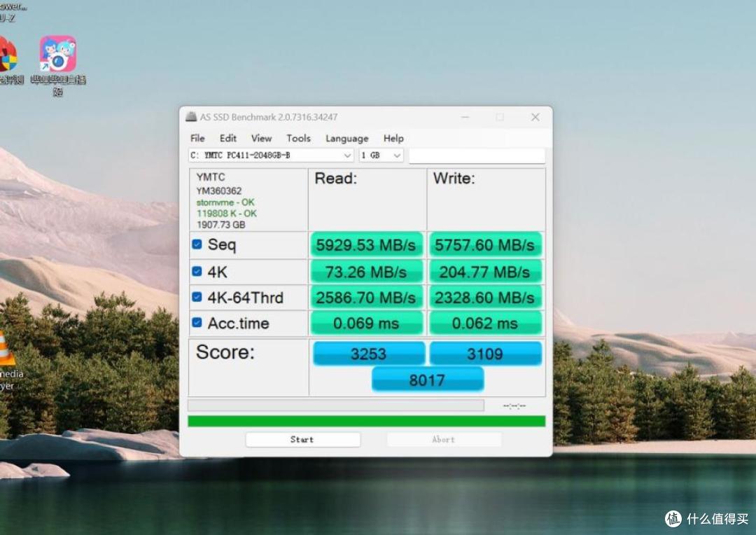Click the Seq read result 5929.53 MB/s

366,245
